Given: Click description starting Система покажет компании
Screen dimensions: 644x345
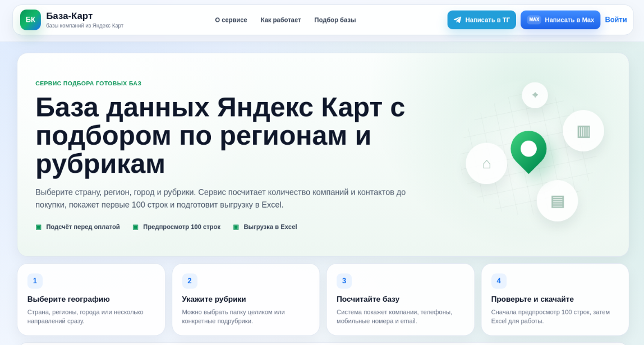Looking at the screenshot, I should (x=394, y=316).
